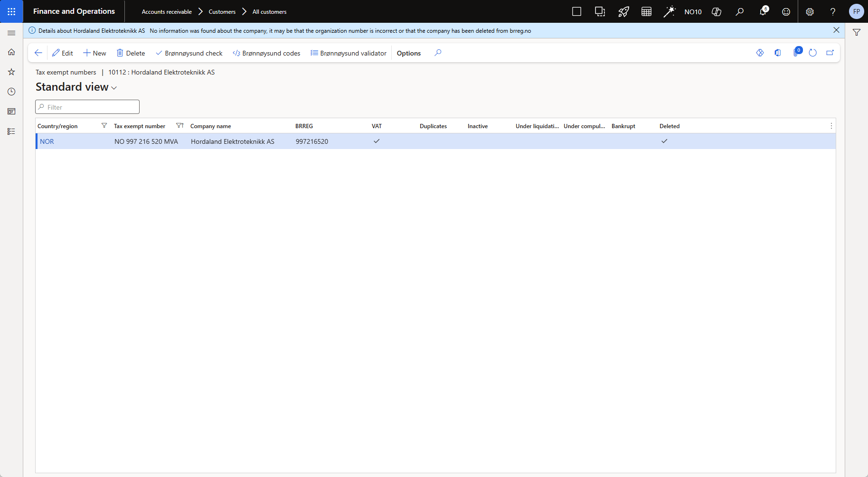This screenshot has height=477, width=868.
Task: Open the Country/region column filter
Action: 104,126
